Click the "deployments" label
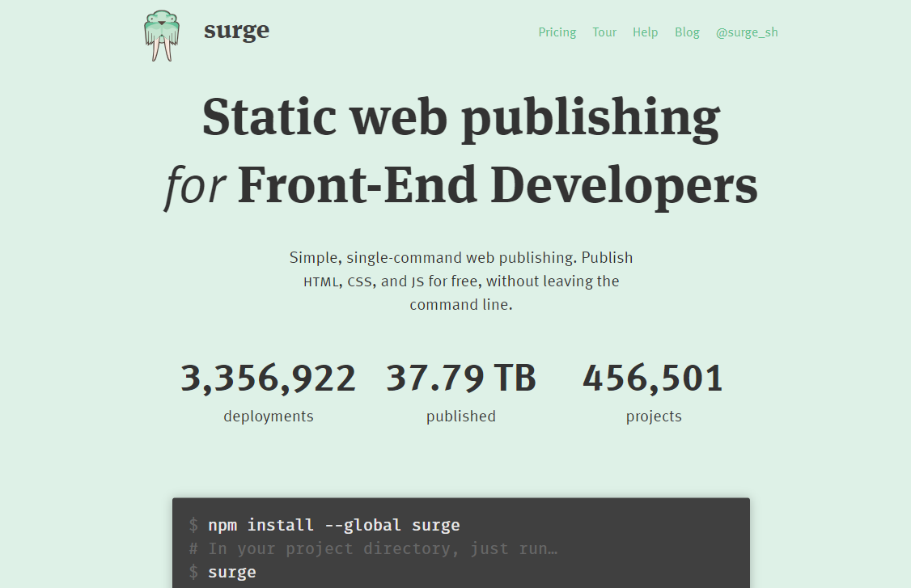The width and height of the screenshot is (911, 588). click(269, 416)
